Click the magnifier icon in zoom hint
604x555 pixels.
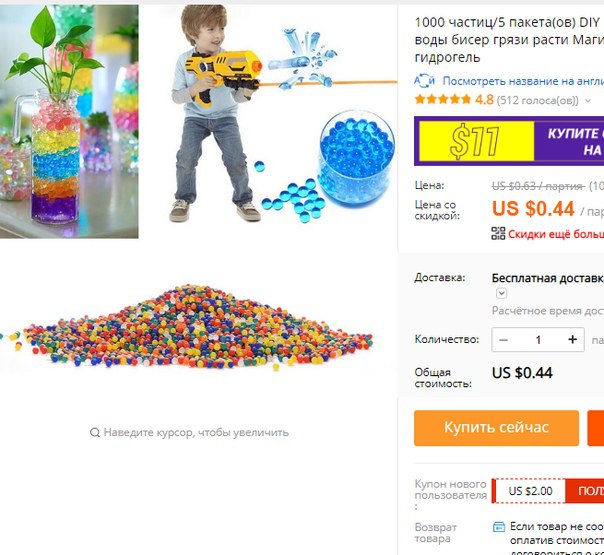click(x=95, y=433)
